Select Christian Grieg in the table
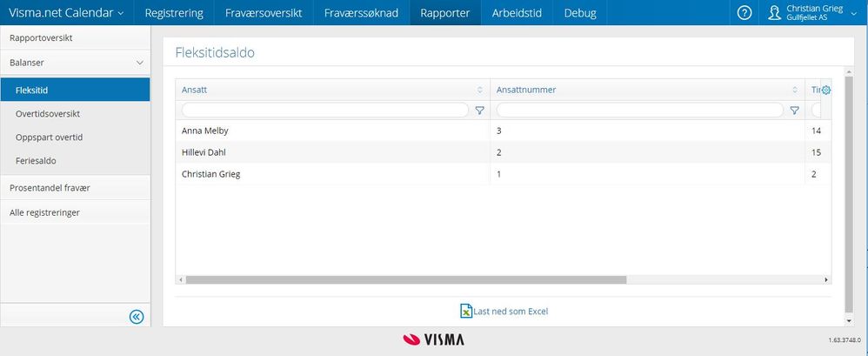The image size is (868, 356). (210, 174)
